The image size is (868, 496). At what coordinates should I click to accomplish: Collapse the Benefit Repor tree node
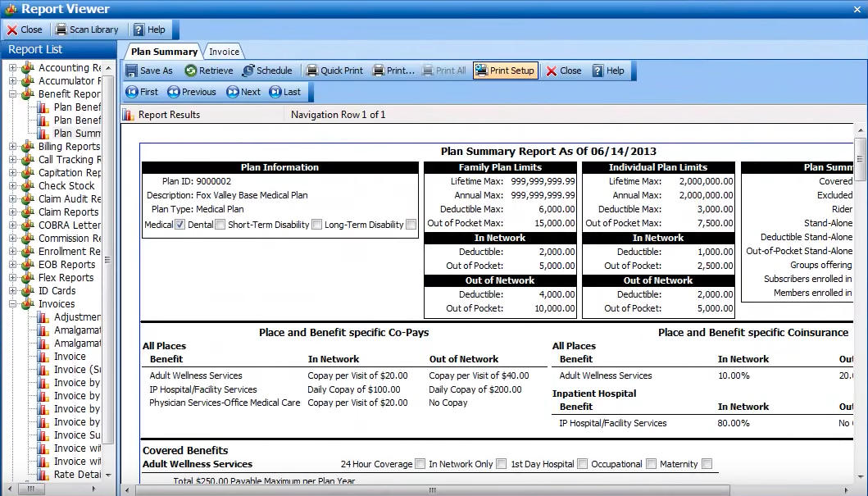pos(13,94)
